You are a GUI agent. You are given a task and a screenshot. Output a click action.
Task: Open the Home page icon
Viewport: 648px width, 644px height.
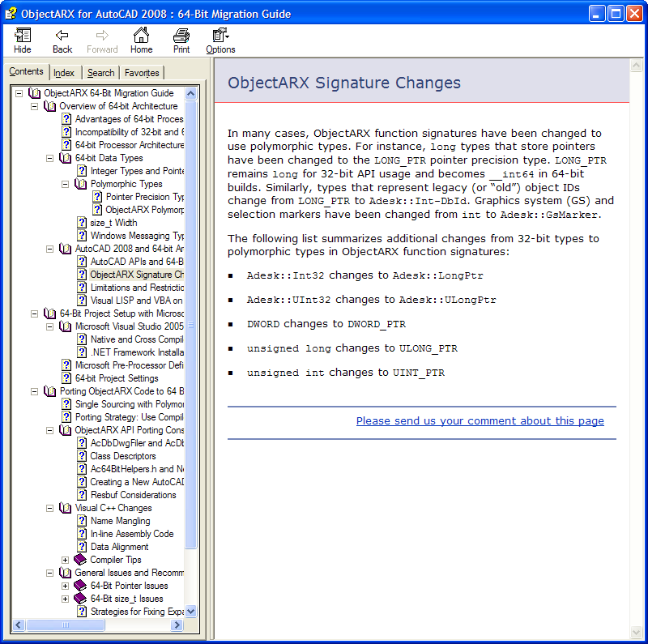[141, 36]
